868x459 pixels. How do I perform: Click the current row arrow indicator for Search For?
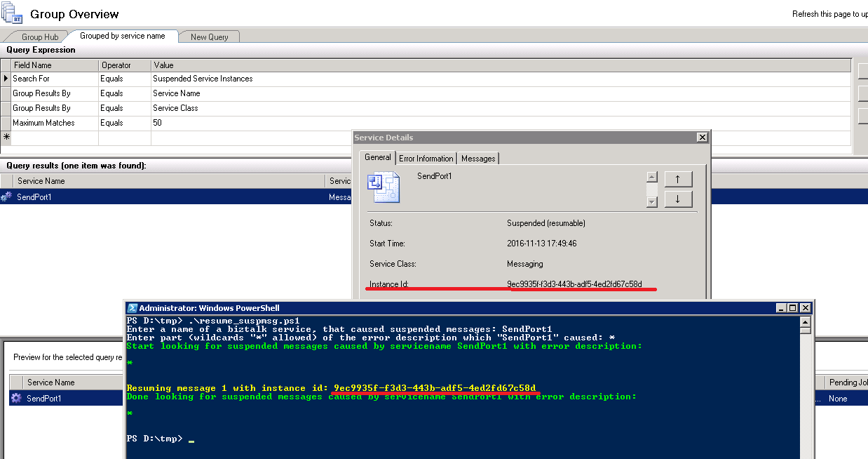[x=6, y=79]
